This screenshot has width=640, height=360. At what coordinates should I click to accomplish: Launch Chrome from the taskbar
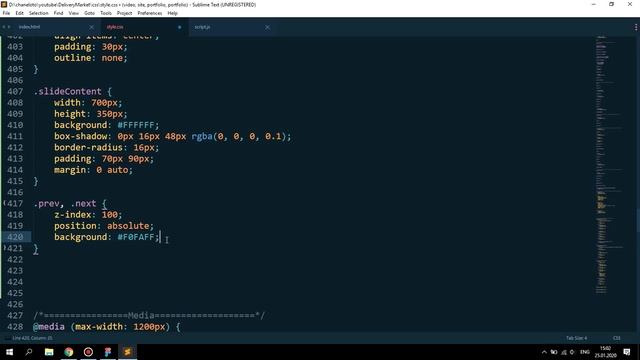click(69, 352)
